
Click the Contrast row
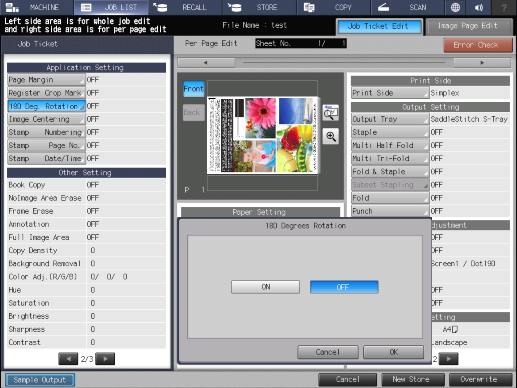86,342
